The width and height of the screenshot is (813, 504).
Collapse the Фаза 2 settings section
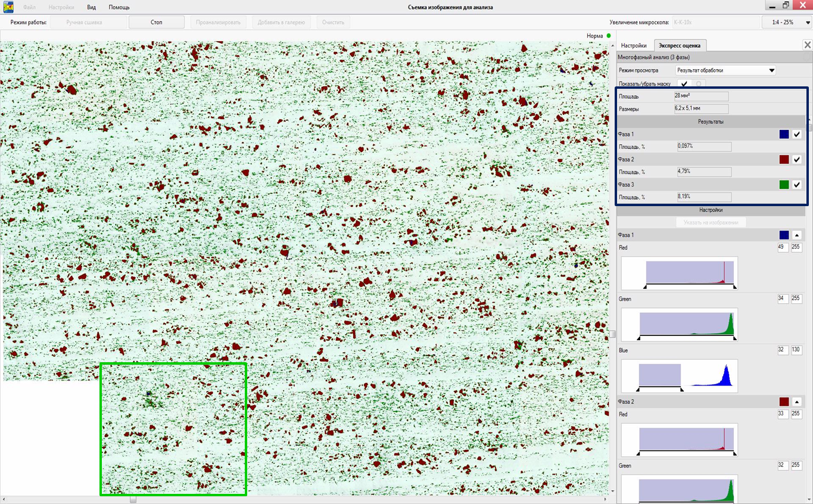pyautogui.click(x=797, y=402)
